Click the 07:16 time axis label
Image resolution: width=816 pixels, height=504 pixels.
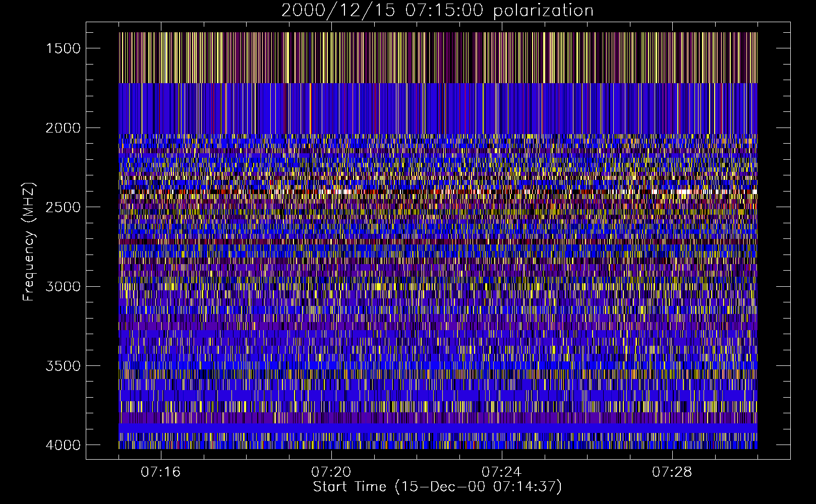tap(160, 472)
